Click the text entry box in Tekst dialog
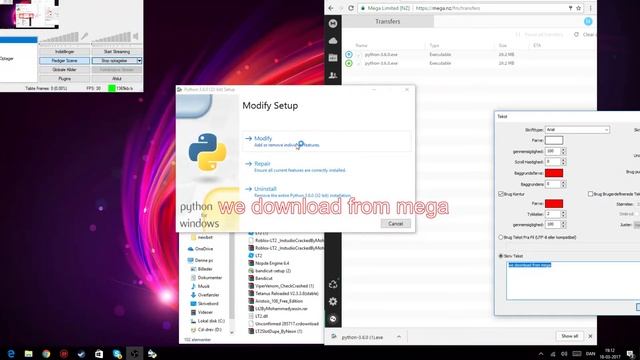 (573, 281)
